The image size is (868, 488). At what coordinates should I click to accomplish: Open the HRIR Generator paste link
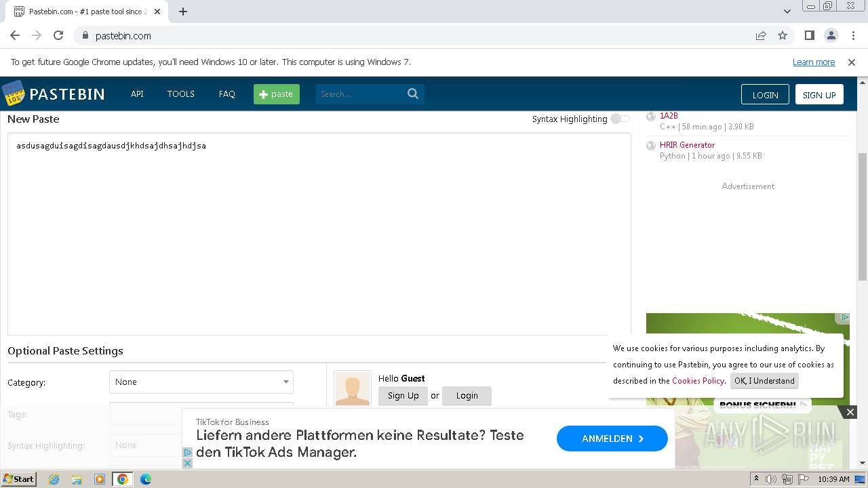pos(687,145)
